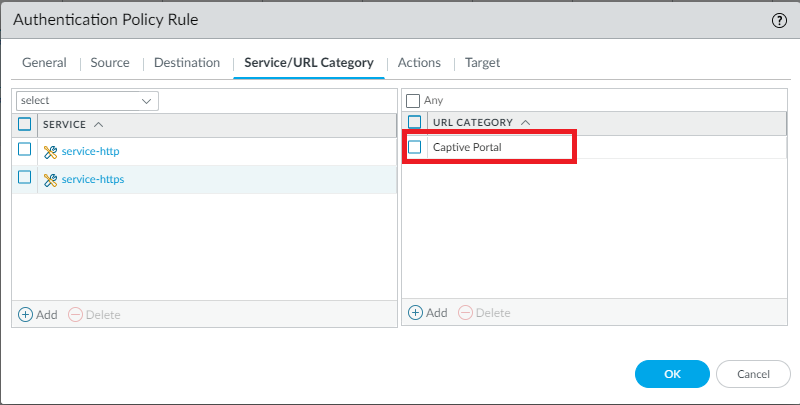Click the service-http wrench icon
Screen dimensions: 800x405
pyautogui.click(x=50, y=151)
